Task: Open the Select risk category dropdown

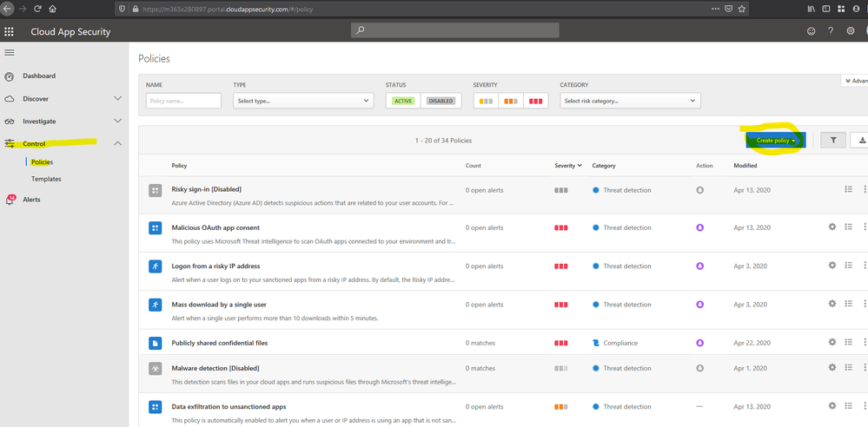Action: tap(630, 101)
